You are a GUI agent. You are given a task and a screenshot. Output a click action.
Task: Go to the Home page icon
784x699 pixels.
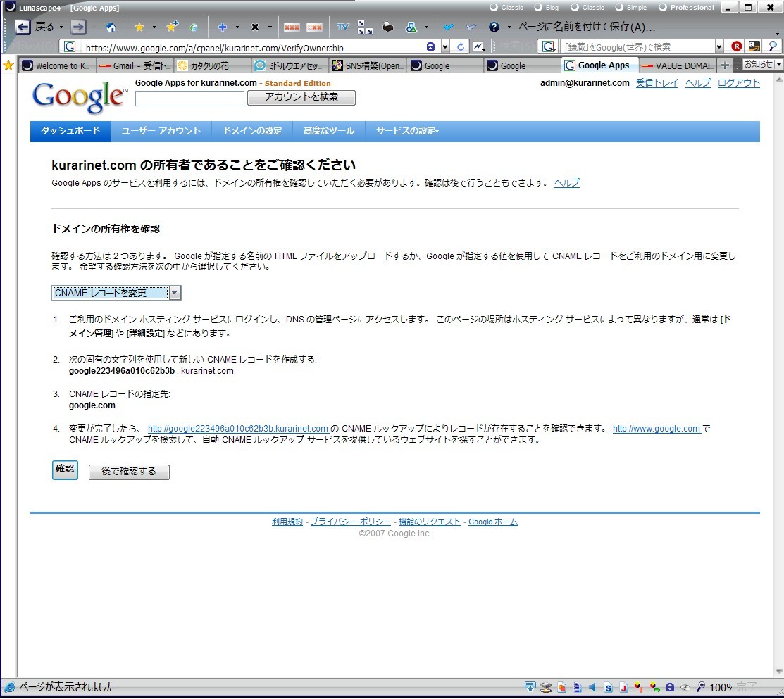[111, 27]
